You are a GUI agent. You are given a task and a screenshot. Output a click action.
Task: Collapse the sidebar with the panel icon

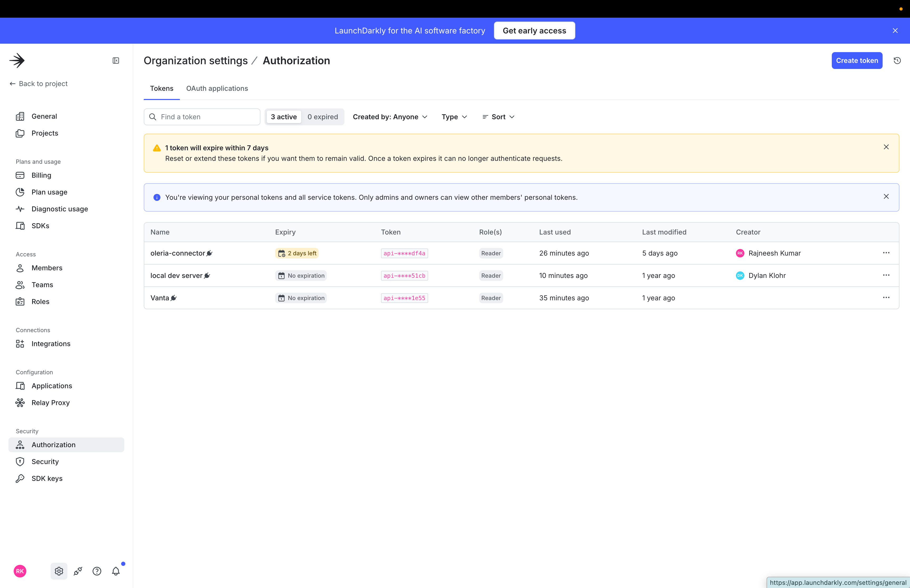point(116,60)
